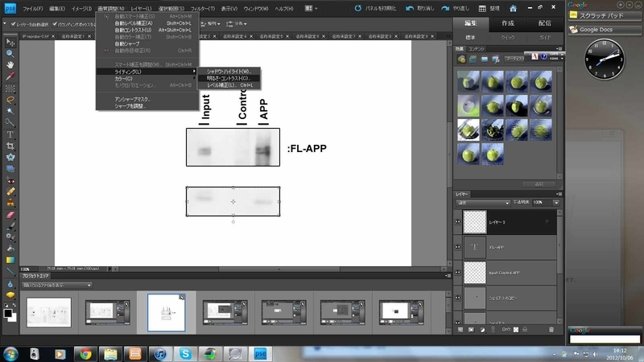Select the Cookie Cutter star tool
Viewport: 644px width, 362px height.
point(10,158)
